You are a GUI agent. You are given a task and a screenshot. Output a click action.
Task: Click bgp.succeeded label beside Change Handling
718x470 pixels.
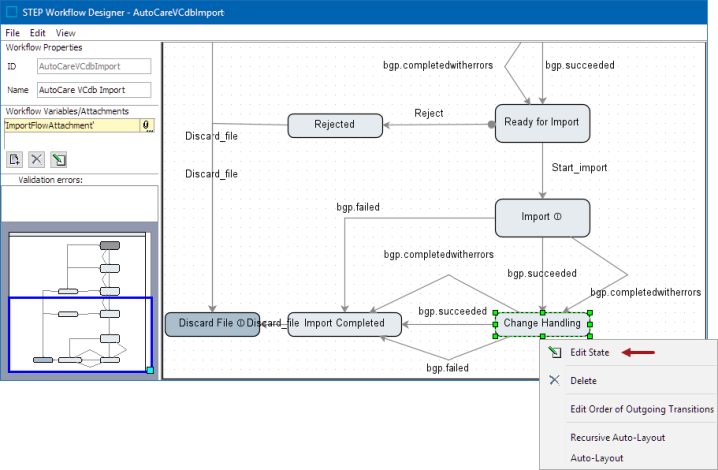tap(452, 312)
